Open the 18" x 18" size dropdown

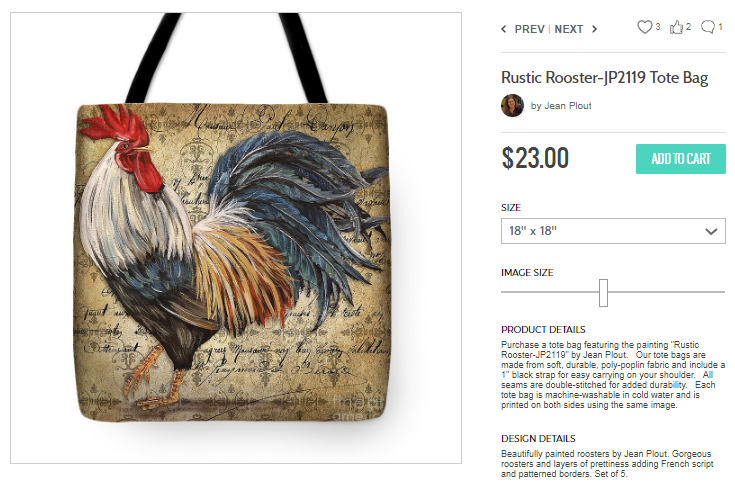(x=613, y=231)
